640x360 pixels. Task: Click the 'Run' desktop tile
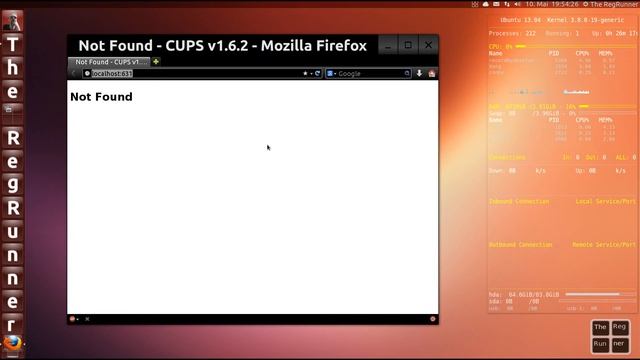click(x=600, y=344)
